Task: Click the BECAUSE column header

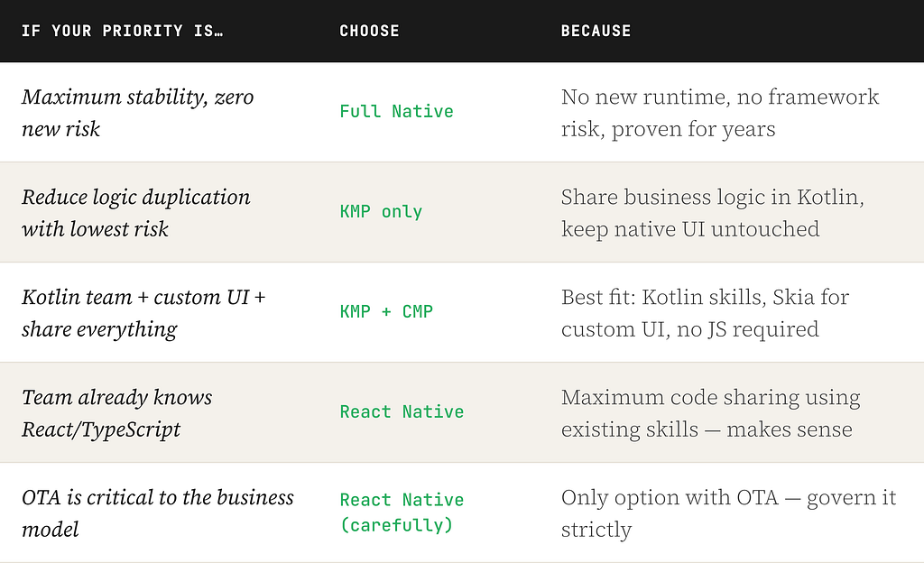Action: click(x=596, y=32)
